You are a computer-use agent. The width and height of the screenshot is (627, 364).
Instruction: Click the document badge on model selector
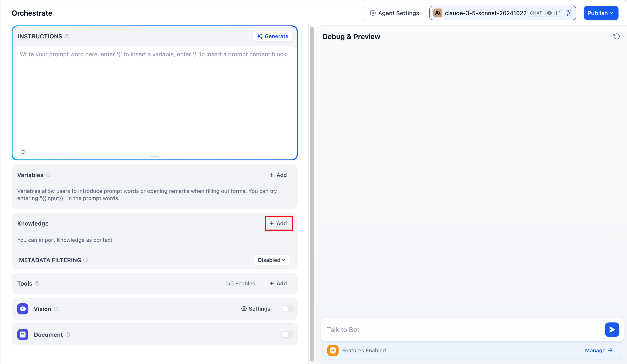click(558, 13)
